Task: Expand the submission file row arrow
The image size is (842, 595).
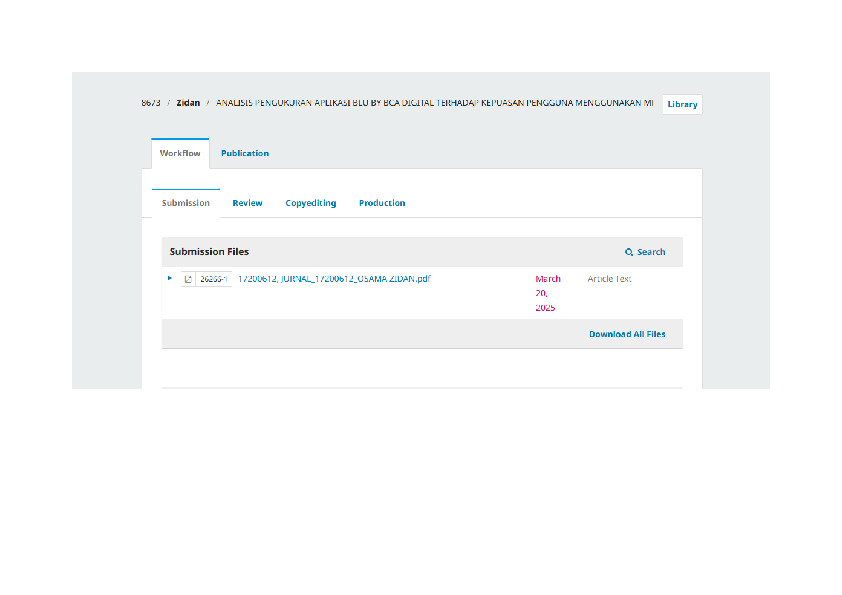Action: [170, 278]
